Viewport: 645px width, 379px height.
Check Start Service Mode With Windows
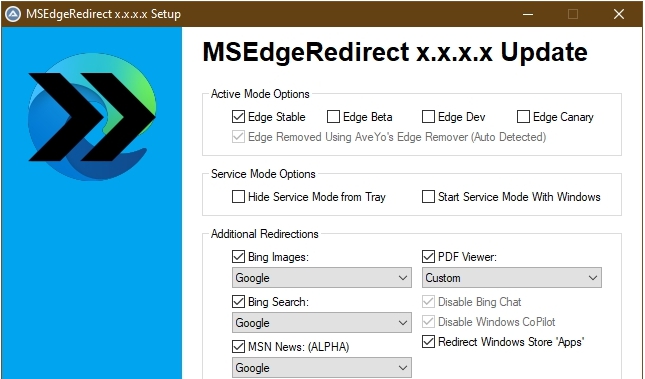(428, 197)
